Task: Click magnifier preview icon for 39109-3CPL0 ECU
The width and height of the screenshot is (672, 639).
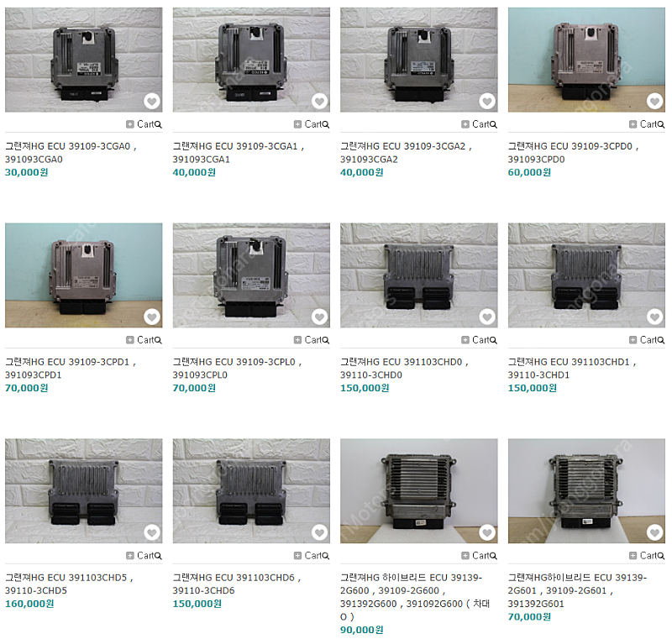Action: point(326,340)
